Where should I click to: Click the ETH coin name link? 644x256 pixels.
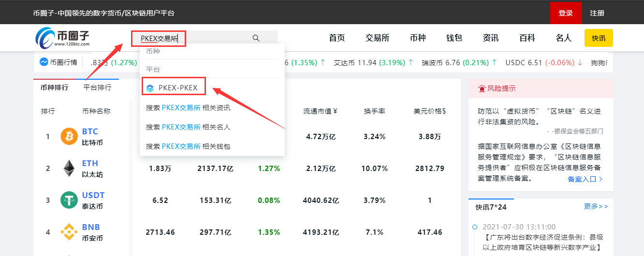(90, 163)
